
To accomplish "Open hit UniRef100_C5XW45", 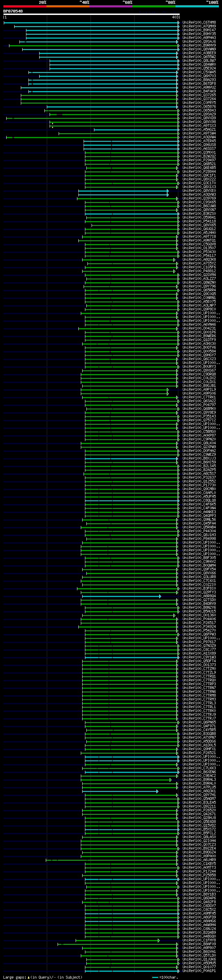I will coord(199,72).
